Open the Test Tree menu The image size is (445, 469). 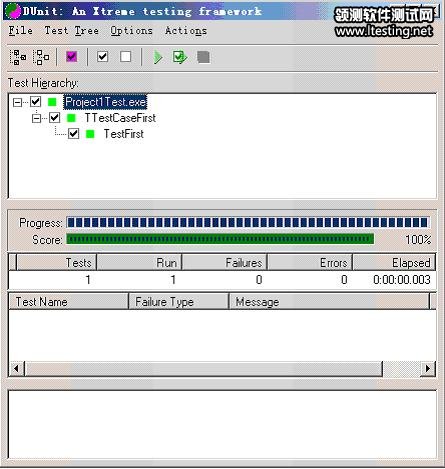(x=72, y=31)
